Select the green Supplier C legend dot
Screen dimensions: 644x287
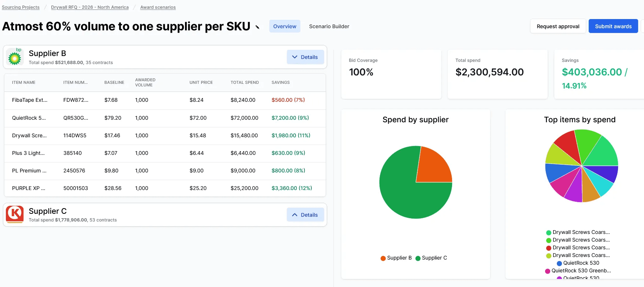pos(418,258)
